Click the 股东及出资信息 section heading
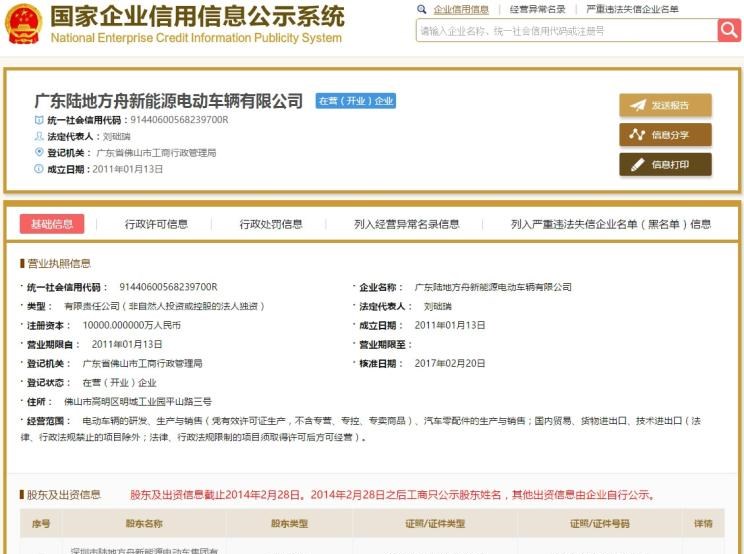The height and width of the screenshot is (554, 744). [x=64, y=495]
